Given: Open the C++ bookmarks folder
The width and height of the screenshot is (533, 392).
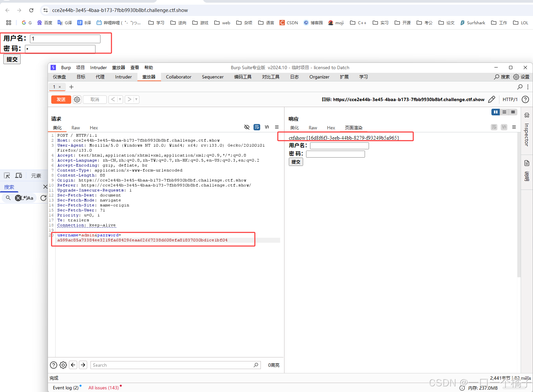Looking at the screenshot, I should (358, 23).
